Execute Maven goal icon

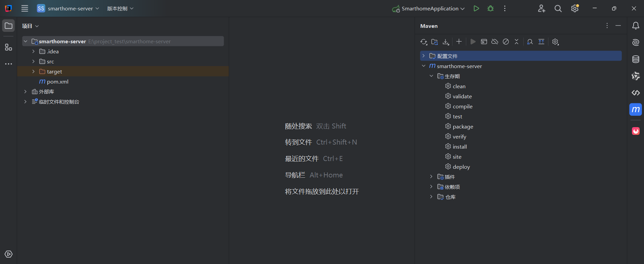484,42
